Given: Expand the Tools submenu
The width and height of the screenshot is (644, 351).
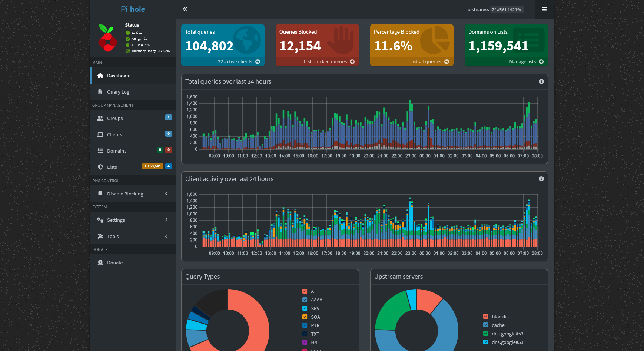Looking at the screenshot, I should 133,236.
